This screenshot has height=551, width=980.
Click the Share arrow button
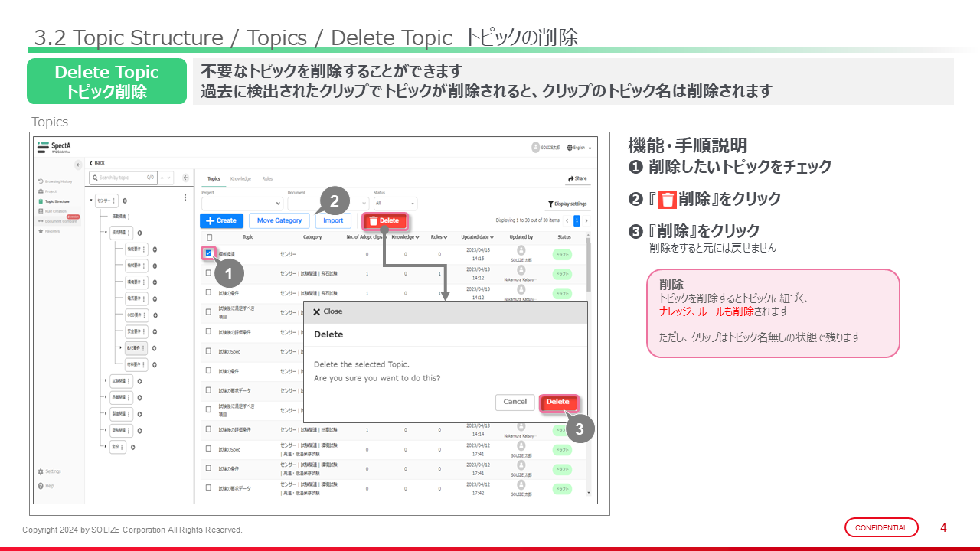[577, 178]
